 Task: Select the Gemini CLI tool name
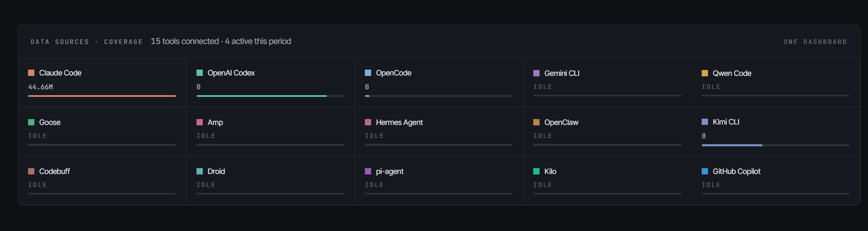(x=562, y=73)
